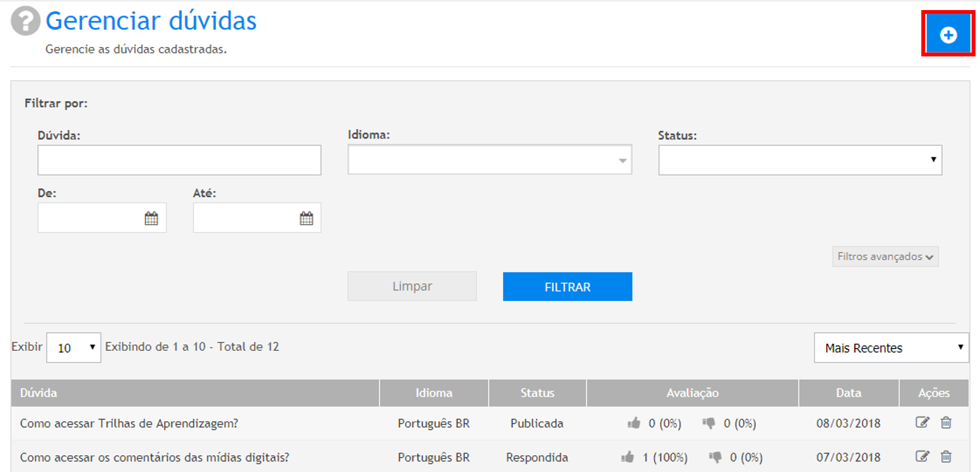Edit 'Como acessar Trilhas de Aprendizagem?' entry
This screenshot has width=980, height=472.
click(x=922, y=423)
